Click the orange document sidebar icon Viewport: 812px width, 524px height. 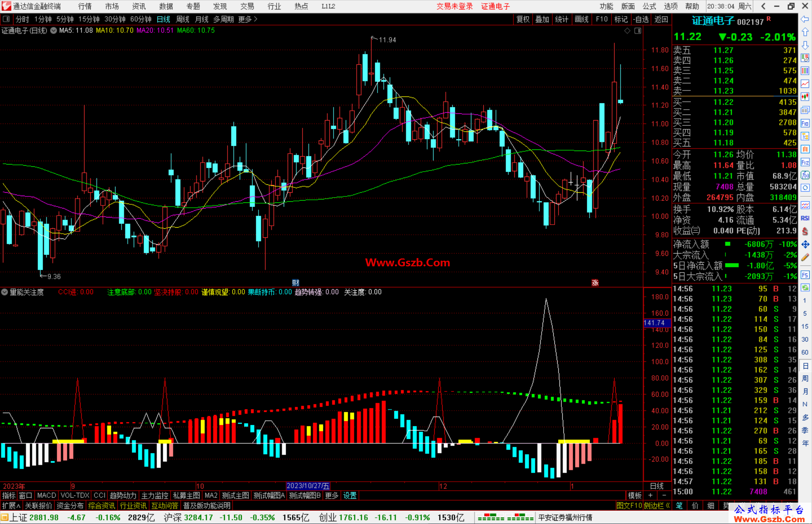[x=805, y=149]
